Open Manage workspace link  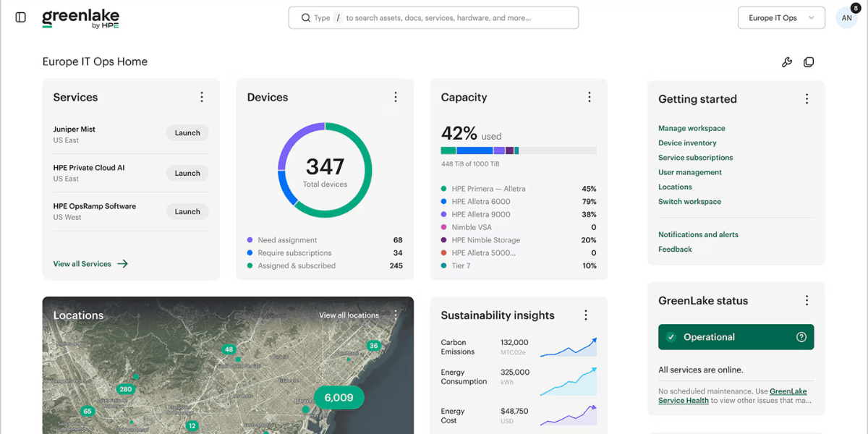coord(692,128)
